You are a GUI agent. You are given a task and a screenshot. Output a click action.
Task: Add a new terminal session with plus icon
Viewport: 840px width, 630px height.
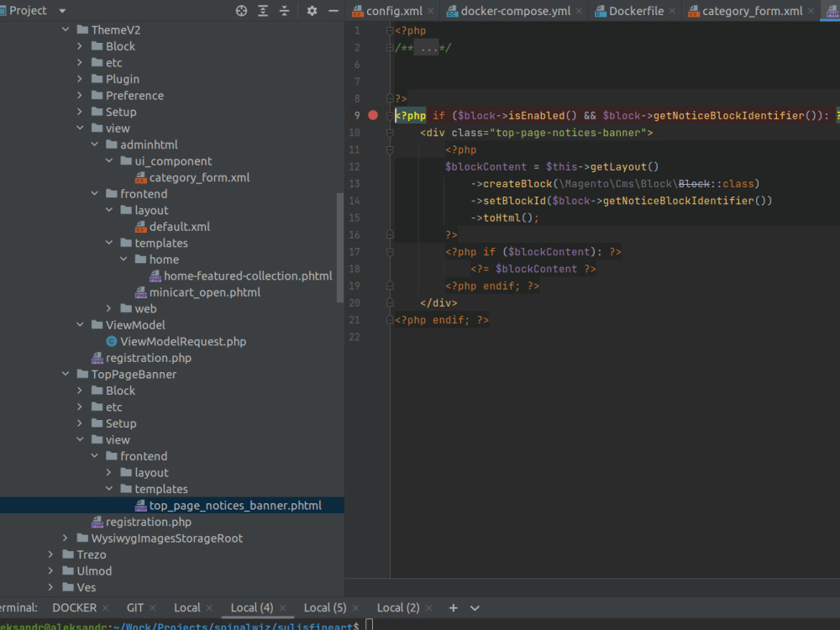454,607
